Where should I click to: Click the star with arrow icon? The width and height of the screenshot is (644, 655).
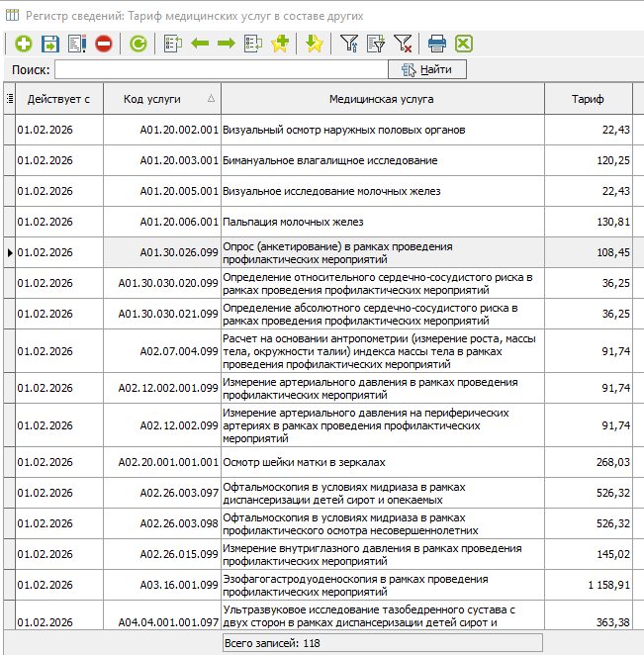[314, 44]
